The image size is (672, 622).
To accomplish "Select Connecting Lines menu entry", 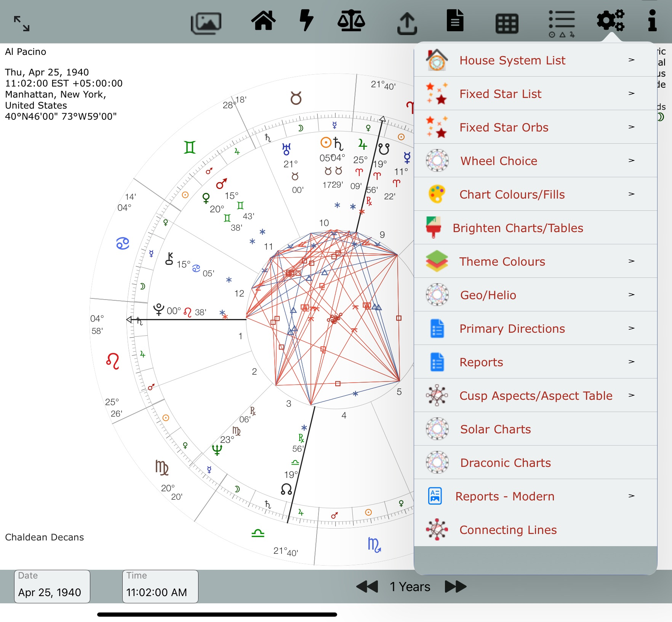I will (508, 530).
